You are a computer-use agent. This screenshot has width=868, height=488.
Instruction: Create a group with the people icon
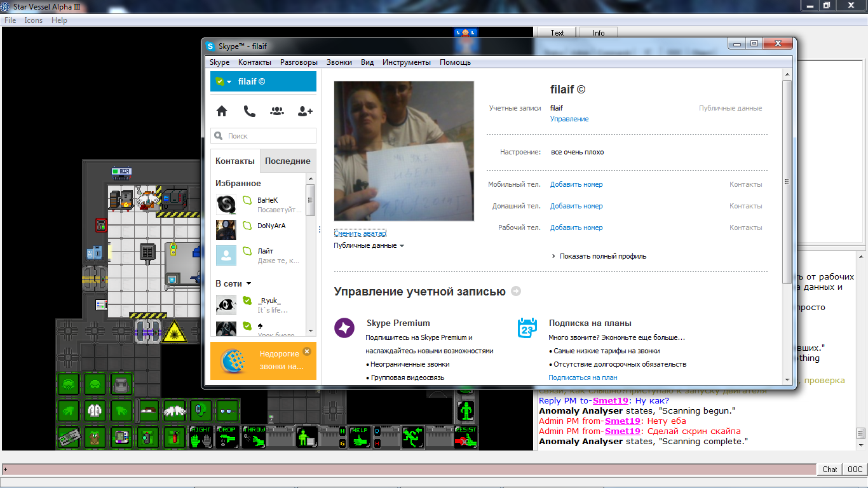click(x=277, y=111)
